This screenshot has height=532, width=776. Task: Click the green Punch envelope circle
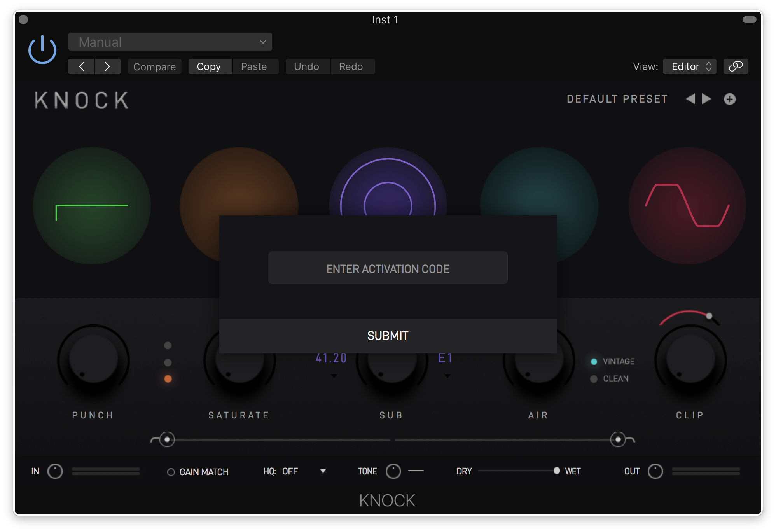click(92, 206)
